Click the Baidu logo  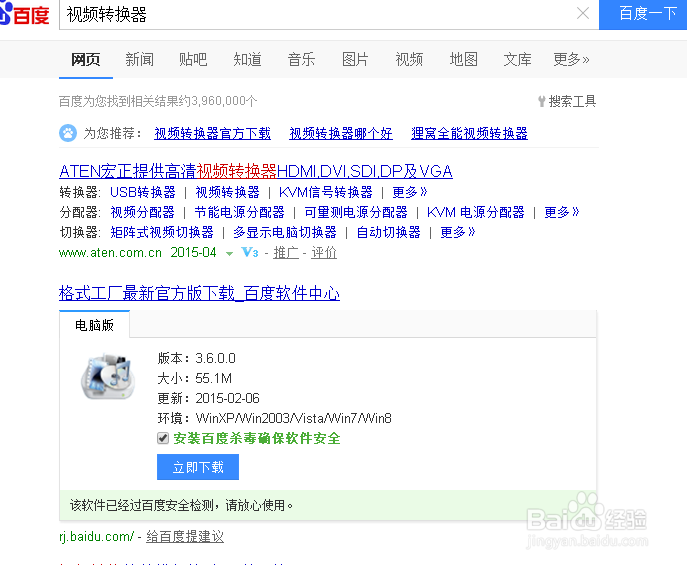click(x=25, y=14)
